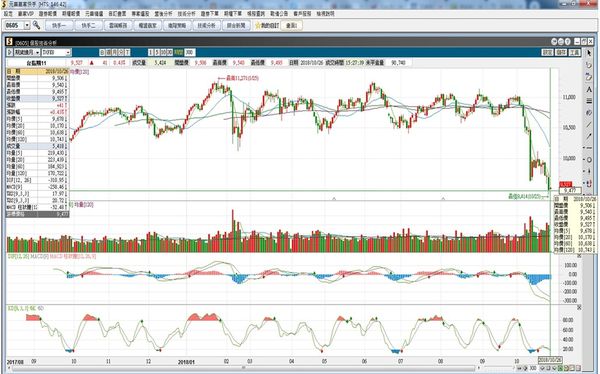Open the first menu in the menu bar
The height and width of the screenshot is (374, 600).
(8, 13)
